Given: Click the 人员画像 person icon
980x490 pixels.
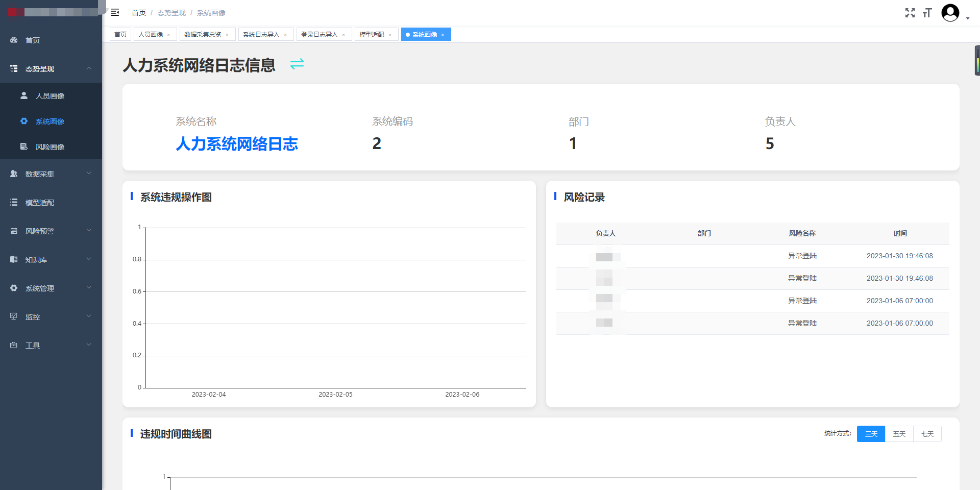Looking at the screenshot, I should [24, 95].
